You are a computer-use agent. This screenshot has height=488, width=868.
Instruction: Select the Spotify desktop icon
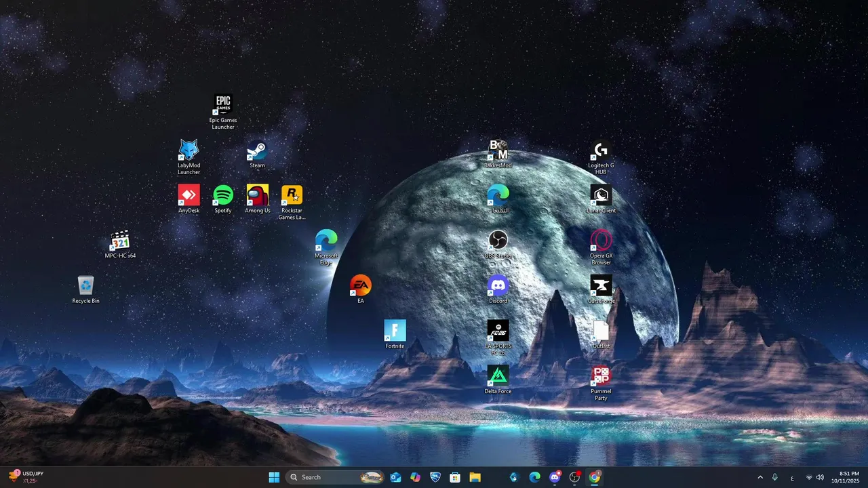click(x=223, y=199)
